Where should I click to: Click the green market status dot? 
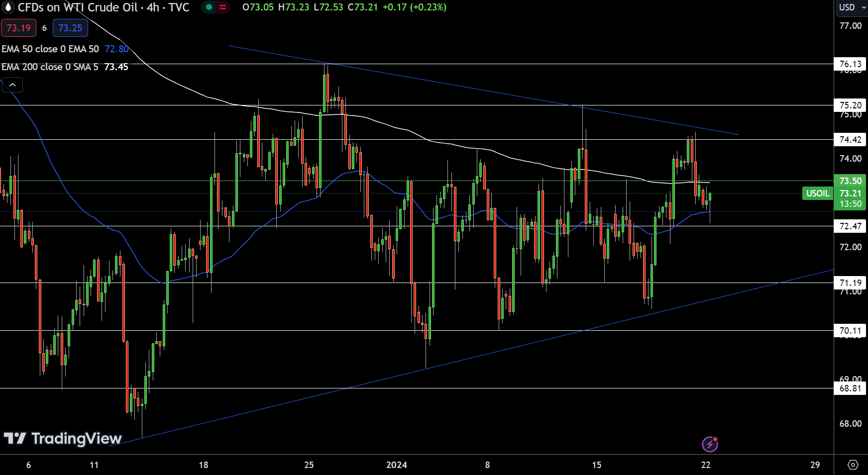pos(209,7)
